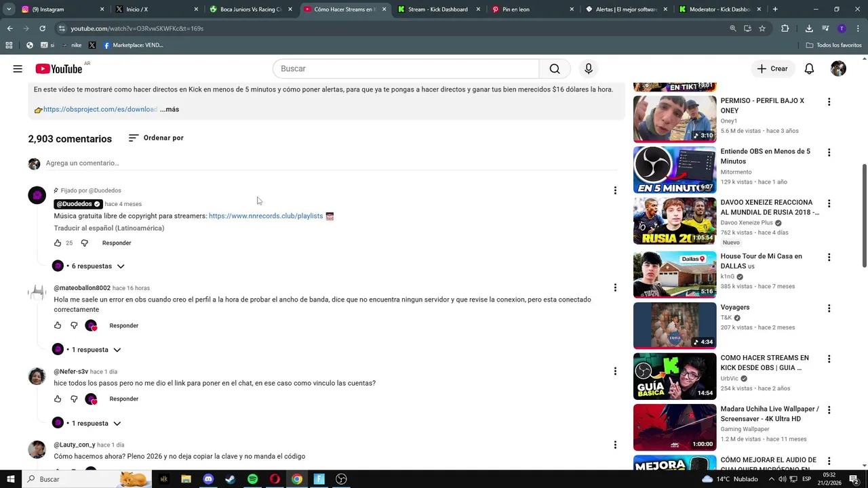Go back to previous page
The image size is (868, 488).
click(9, 28)
